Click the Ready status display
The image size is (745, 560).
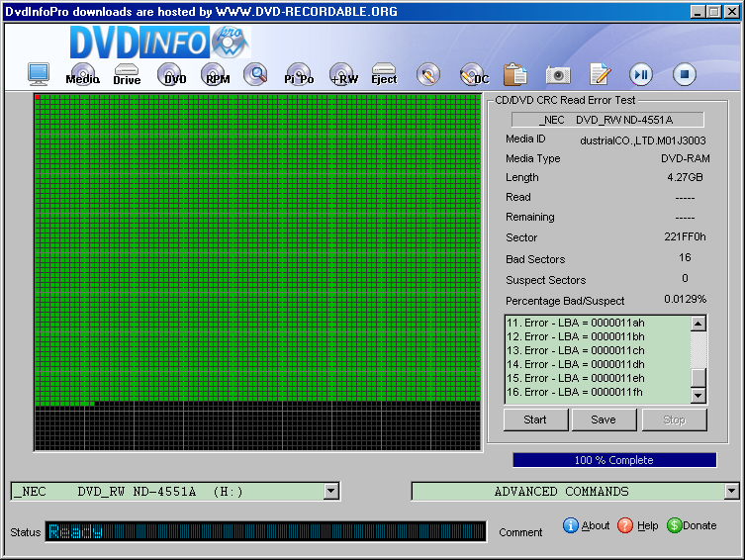point(265,531)
